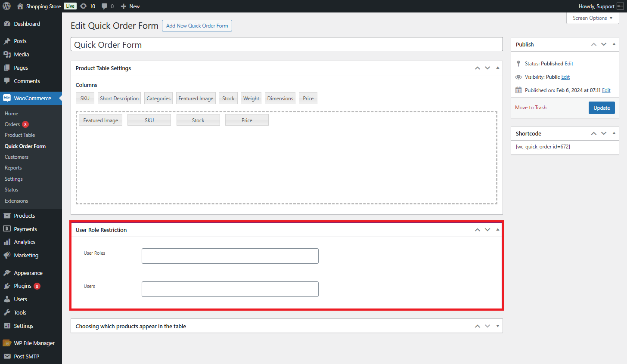Open the Screen Options dropdown
Screen dimensions: 627x364
point(593,18)
